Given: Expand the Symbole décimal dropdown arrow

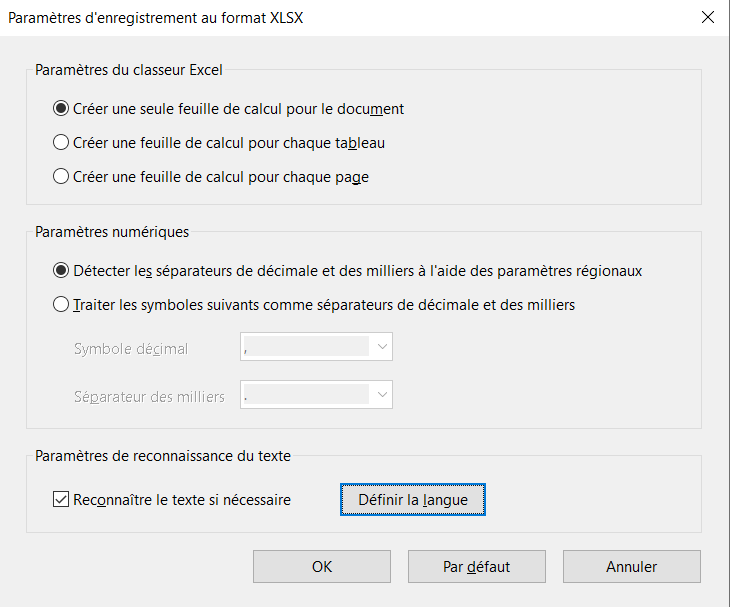Looking at the screenshot, I should [381, 348].
